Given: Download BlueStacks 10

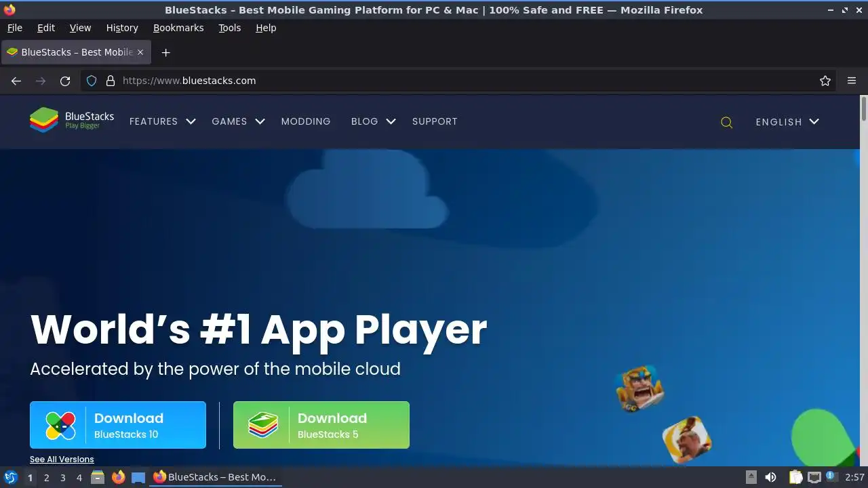Looking at the screenshot, I should click(x=118, y=425).
